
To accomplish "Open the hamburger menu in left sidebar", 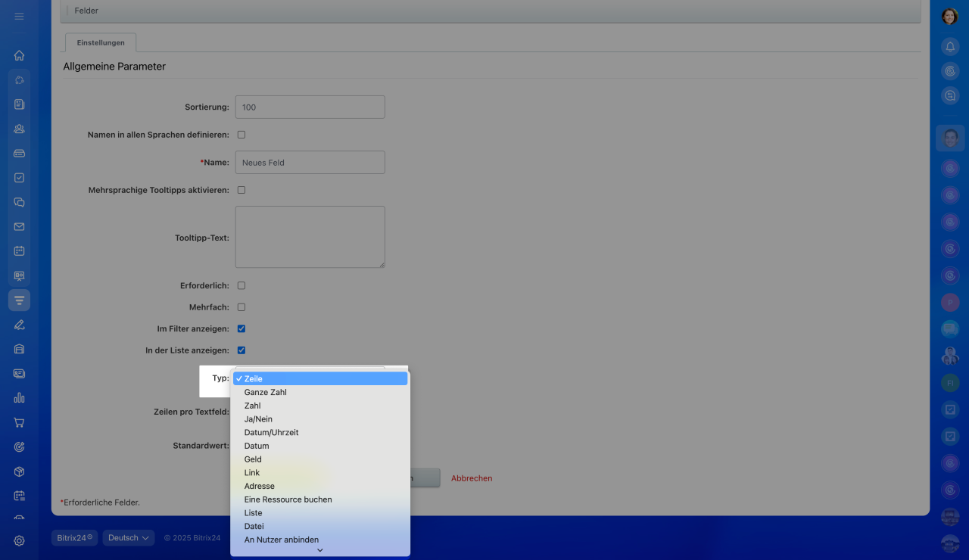I will 20,16.
